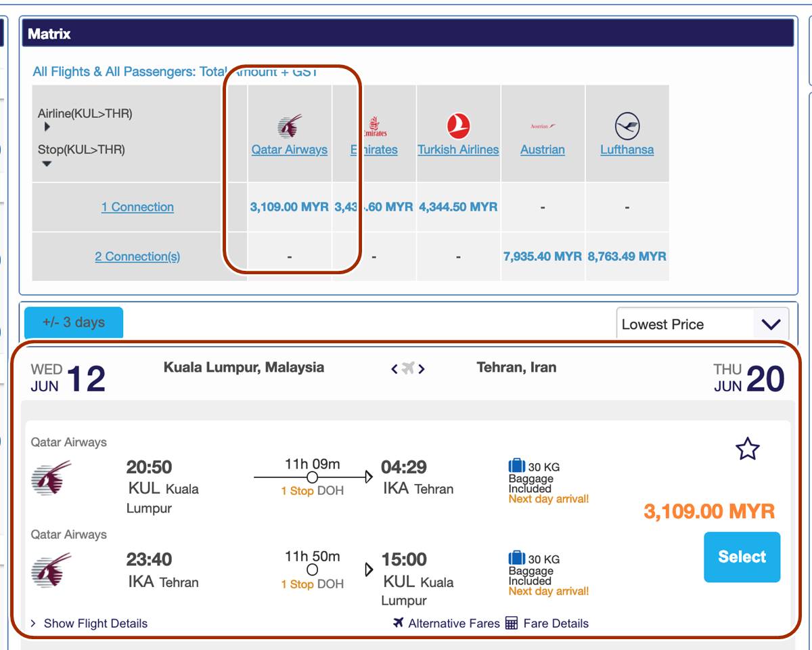Click the Qatar Airways logo in the matrix

coord(290,127)
